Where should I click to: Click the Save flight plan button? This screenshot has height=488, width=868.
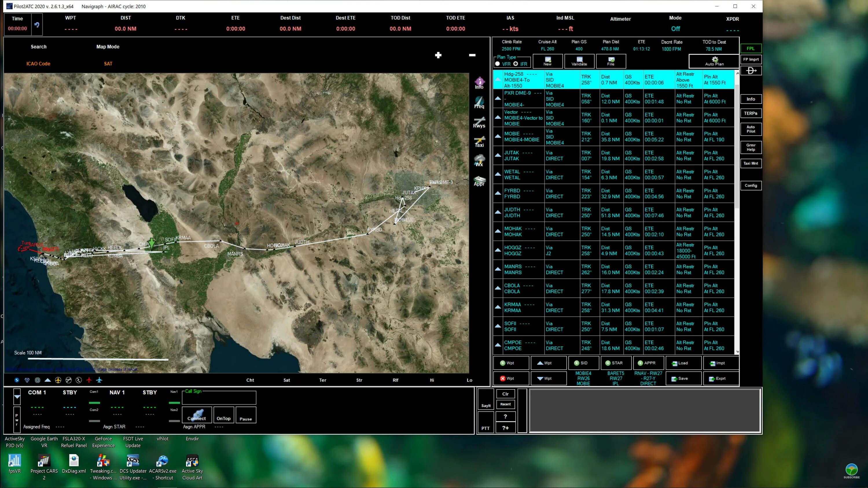point(683,378)
